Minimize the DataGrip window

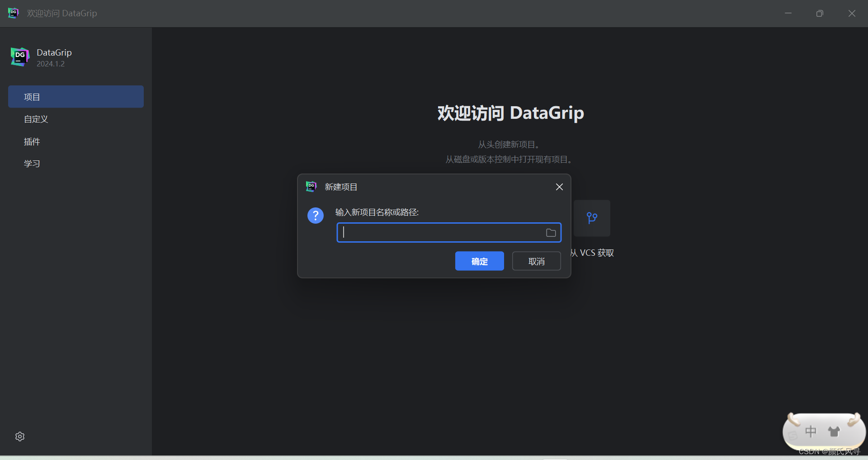coord(788,13)
